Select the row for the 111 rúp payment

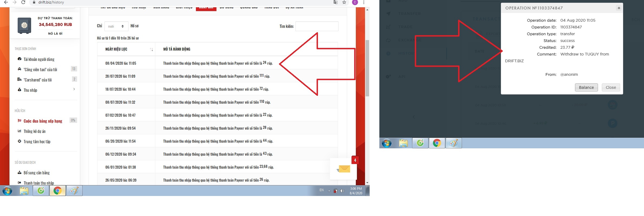218,76
